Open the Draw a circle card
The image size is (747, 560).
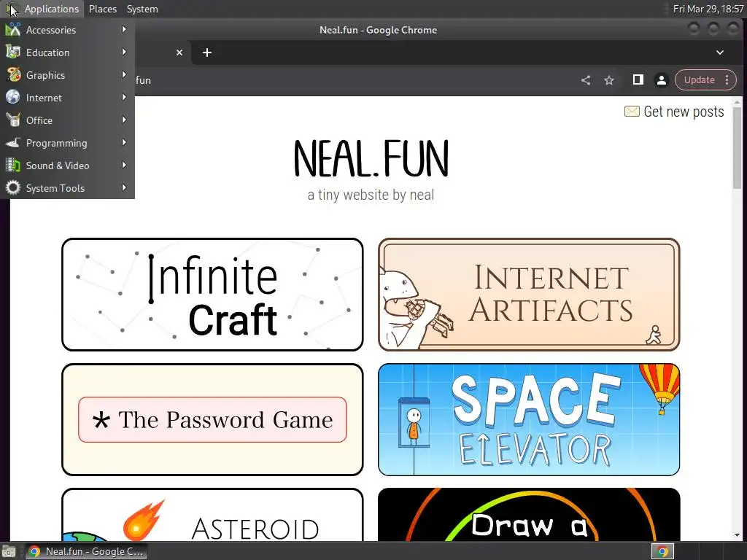click(529, 515)
